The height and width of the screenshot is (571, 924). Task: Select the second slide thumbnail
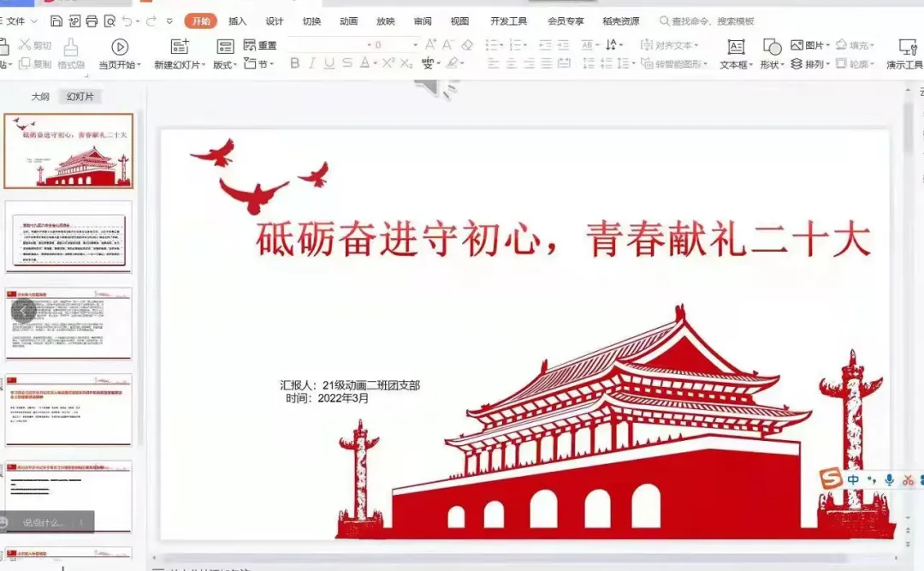pyautogui.click(x=69, y=237)
